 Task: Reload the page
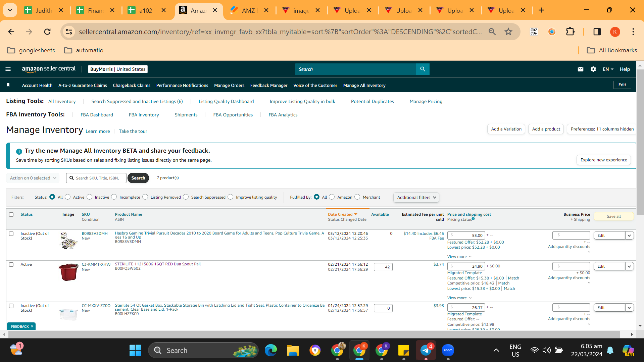tap(47, 32)
